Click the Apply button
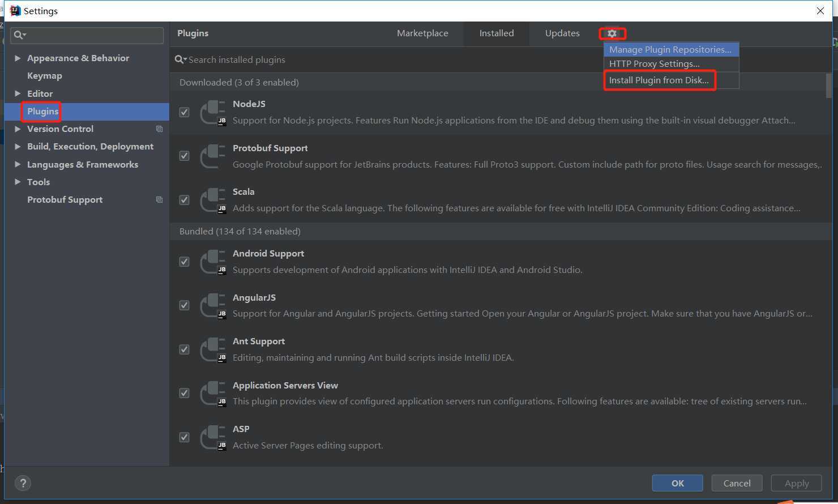 797,483
